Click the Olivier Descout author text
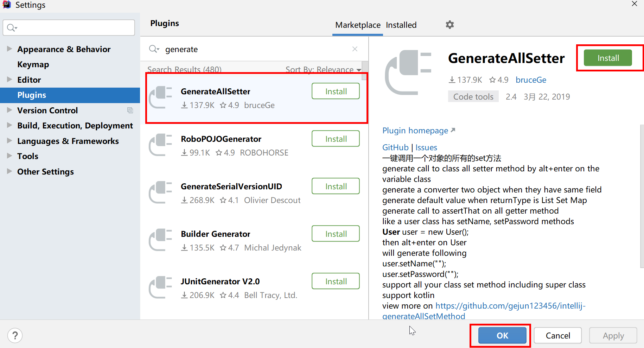 click(272, 200)
